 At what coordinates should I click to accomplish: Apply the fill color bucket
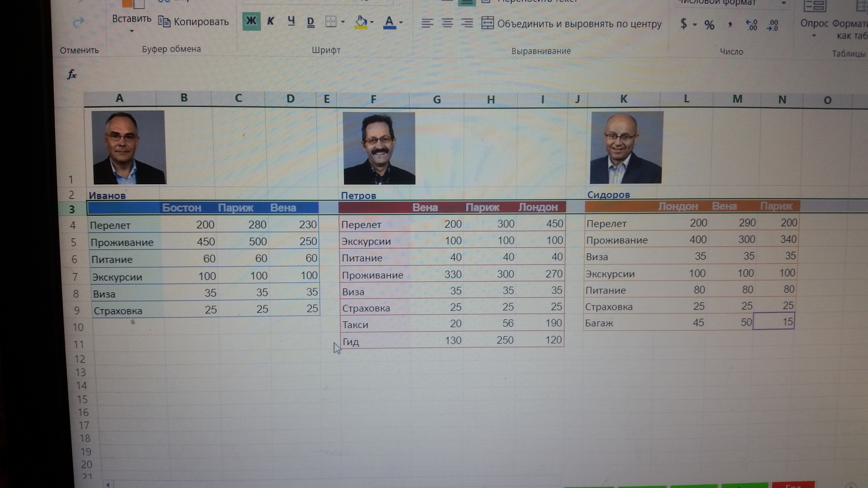(x=361, y=22)
